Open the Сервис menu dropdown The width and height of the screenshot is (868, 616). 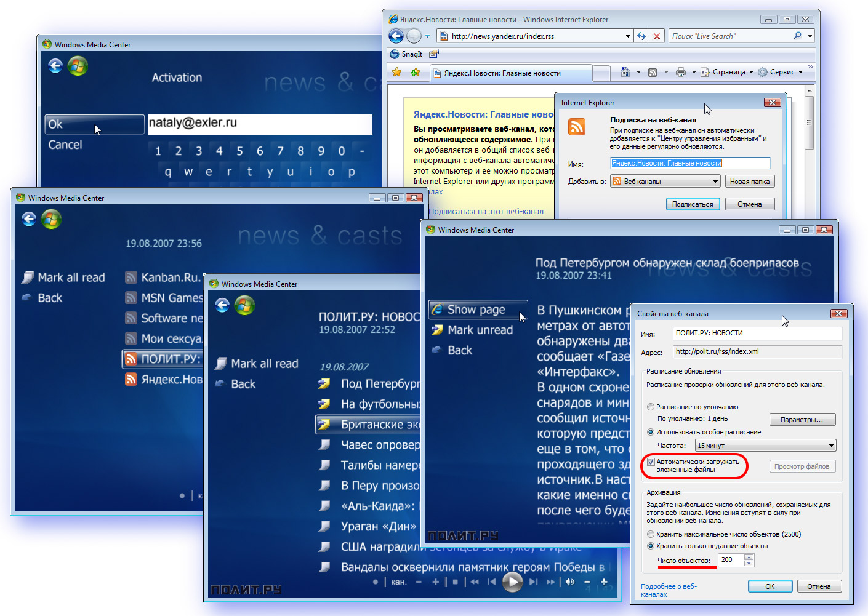pyautogui.click(x=781, y=72)
